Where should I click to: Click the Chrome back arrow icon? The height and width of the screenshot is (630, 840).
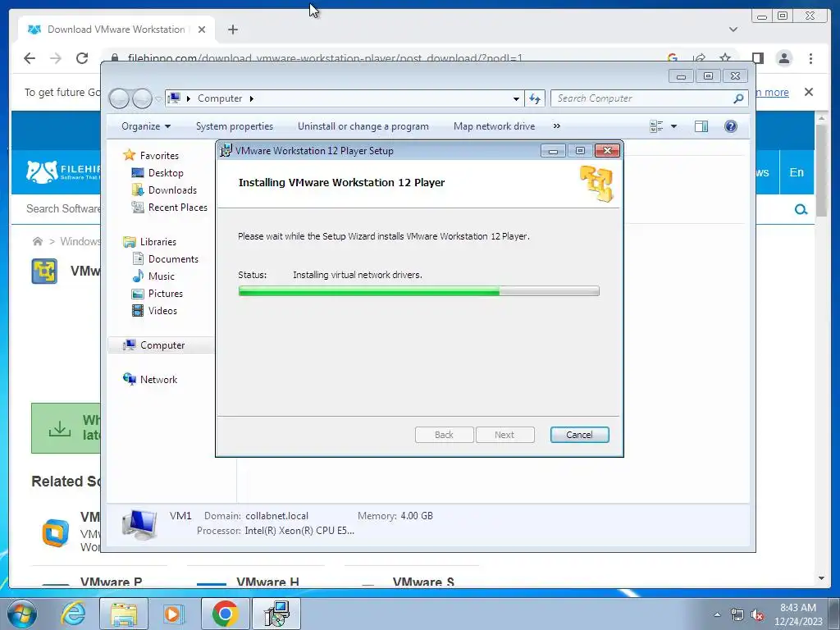tap(30, 58)
